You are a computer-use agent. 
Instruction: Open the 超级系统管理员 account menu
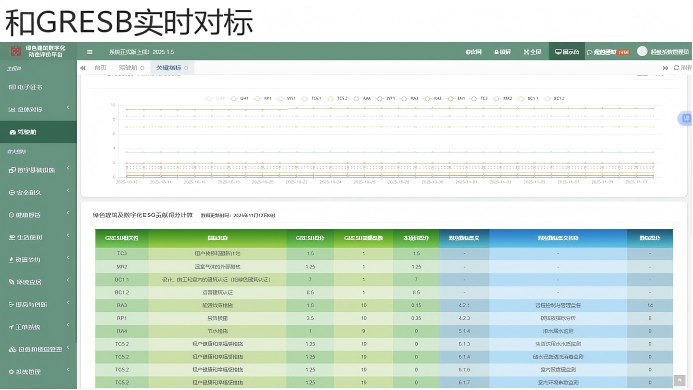tap(669, 52)
